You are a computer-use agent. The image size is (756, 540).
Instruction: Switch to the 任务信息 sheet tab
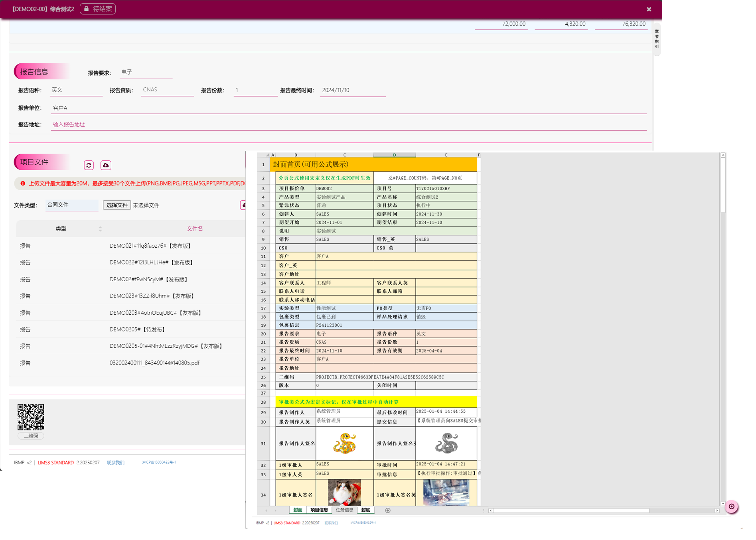[x=344, y=510]
